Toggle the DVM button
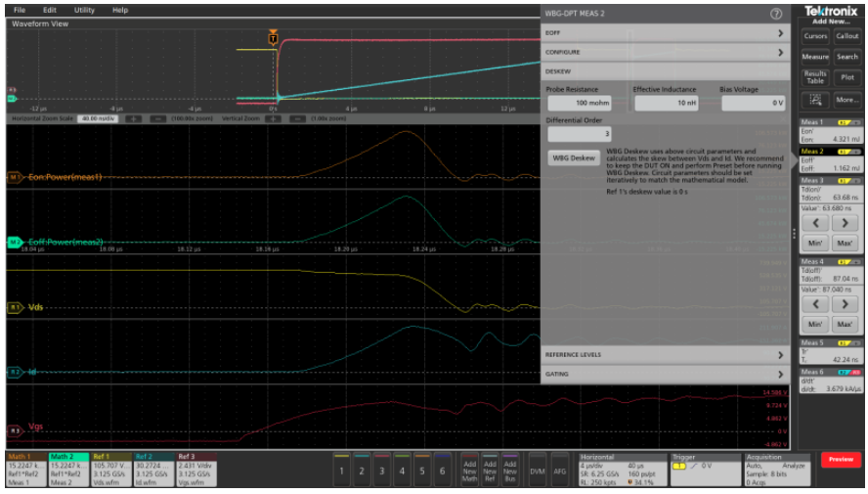Screen dimensions: 868x494 (x=537, y=471)
